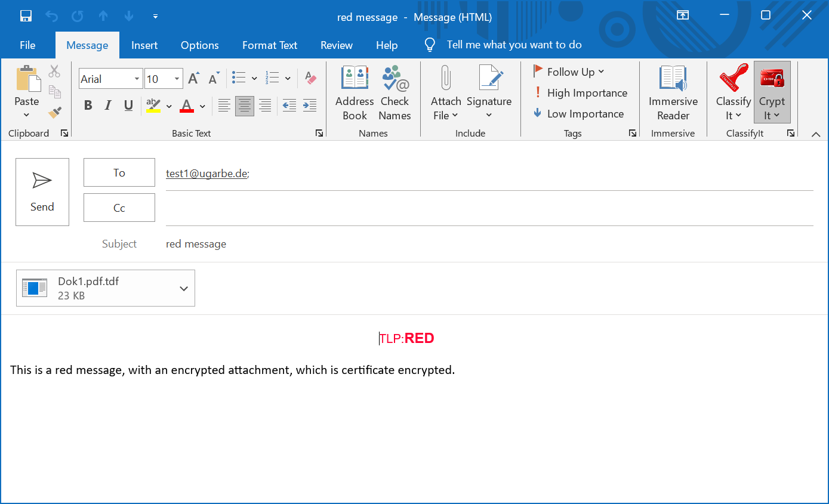
Task: Open the Immersive Reader
Action: (673, 94)
